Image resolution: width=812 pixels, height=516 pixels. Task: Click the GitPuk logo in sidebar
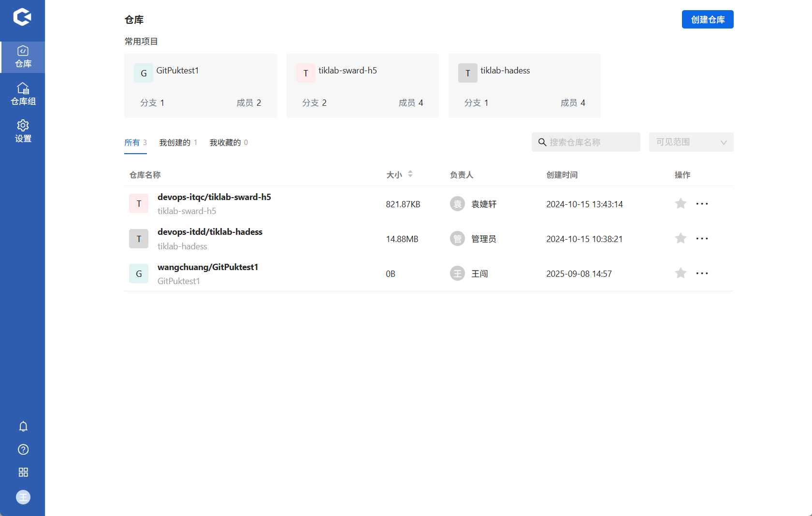[x=22, y=17]
